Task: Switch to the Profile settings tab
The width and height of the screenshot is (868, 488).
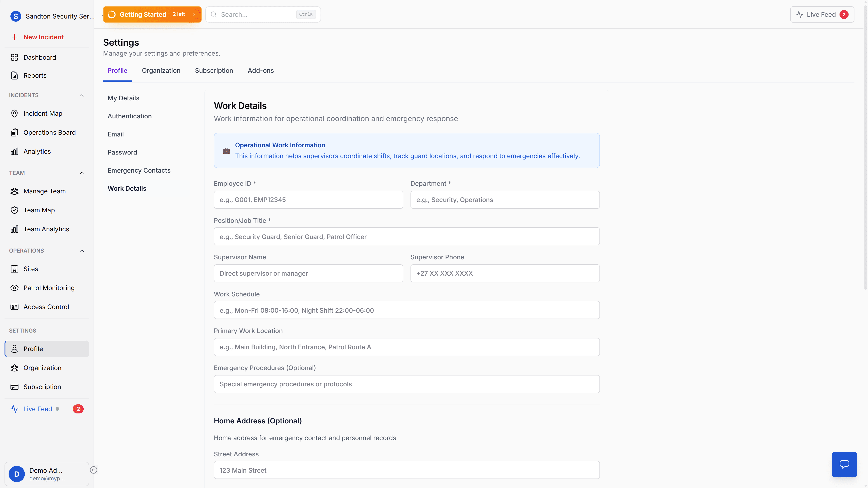Action: coord(117,71)
